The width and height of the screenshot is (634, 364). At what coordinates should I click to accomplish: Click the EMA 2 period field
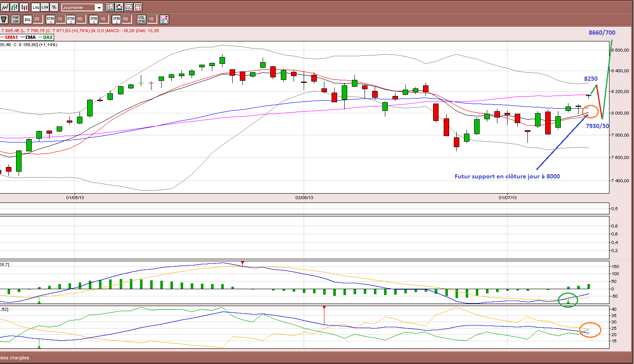[x=81, y=19]
